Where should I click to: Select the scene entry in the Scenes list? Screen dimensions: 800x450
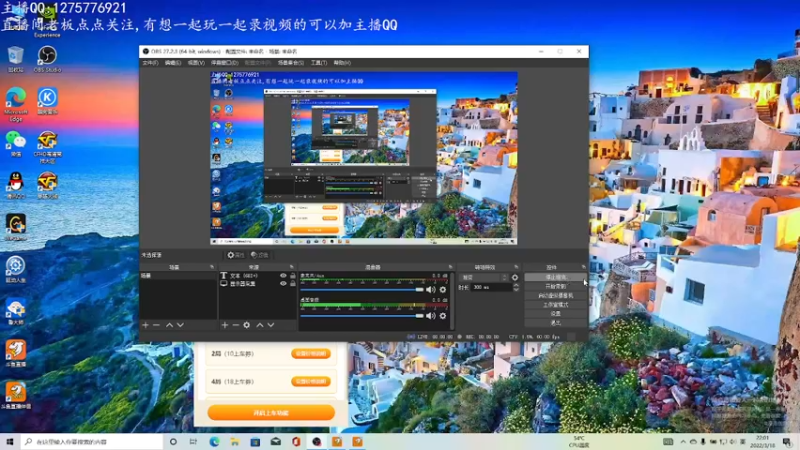(x=178, y=276)
